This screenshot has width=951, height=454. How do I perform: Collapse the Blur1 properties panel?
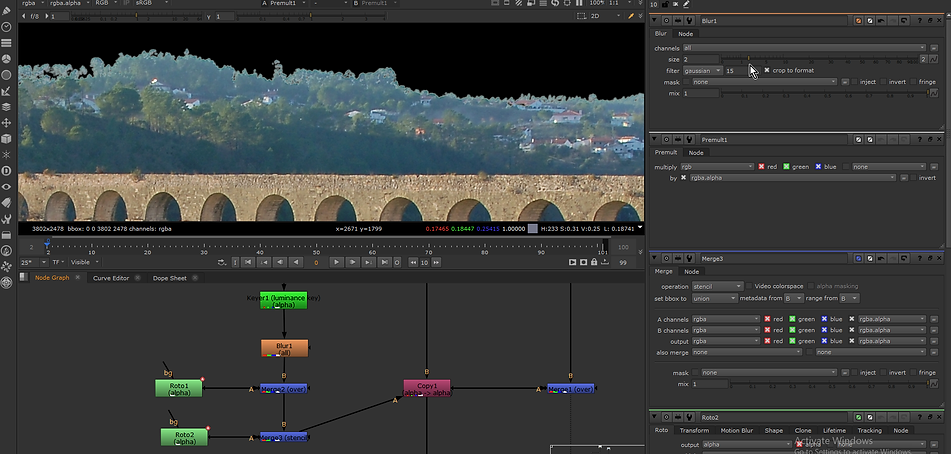point(654,21)
